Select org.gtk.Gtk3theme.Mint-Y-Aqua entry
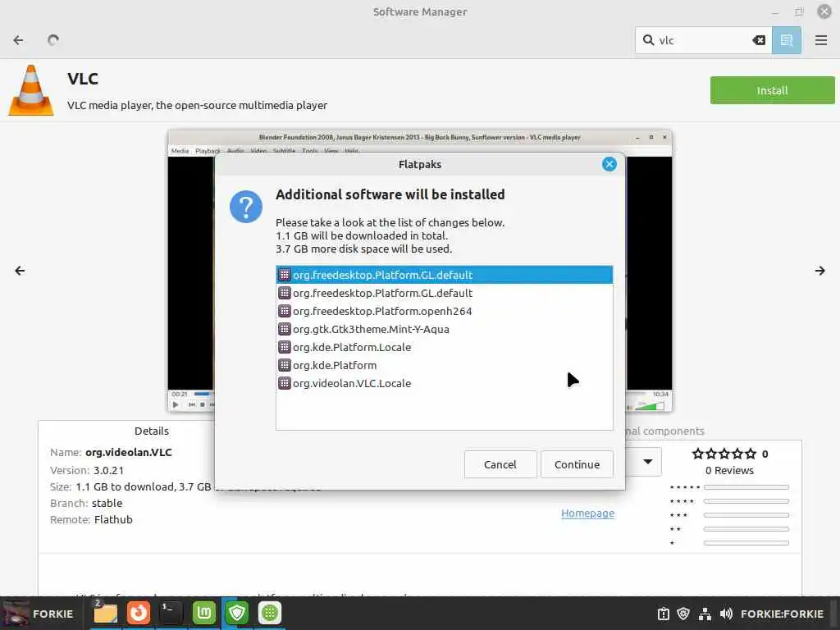This screenshot has height=630, width=840. coord(444,329)
